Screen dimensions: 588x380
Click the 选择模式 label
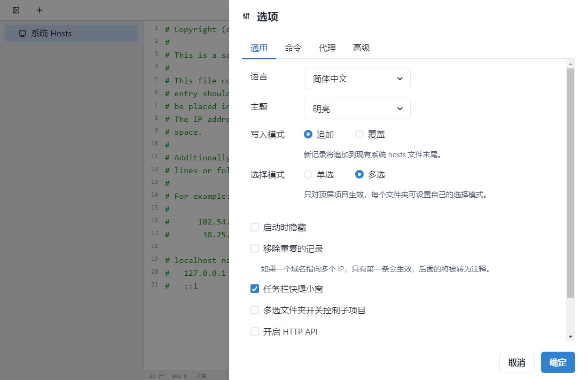(268, 175)
